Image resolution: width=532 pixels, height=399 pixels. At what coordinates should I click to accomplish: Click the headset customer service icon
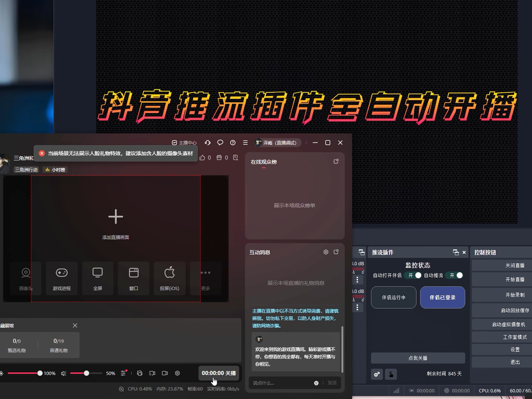click(x=208, y=143)
